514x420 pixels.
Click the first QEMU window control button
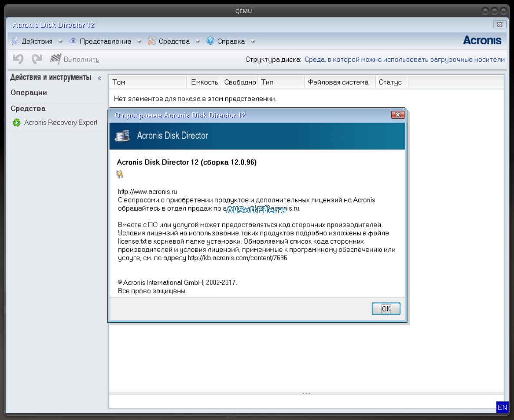point(486,11)
